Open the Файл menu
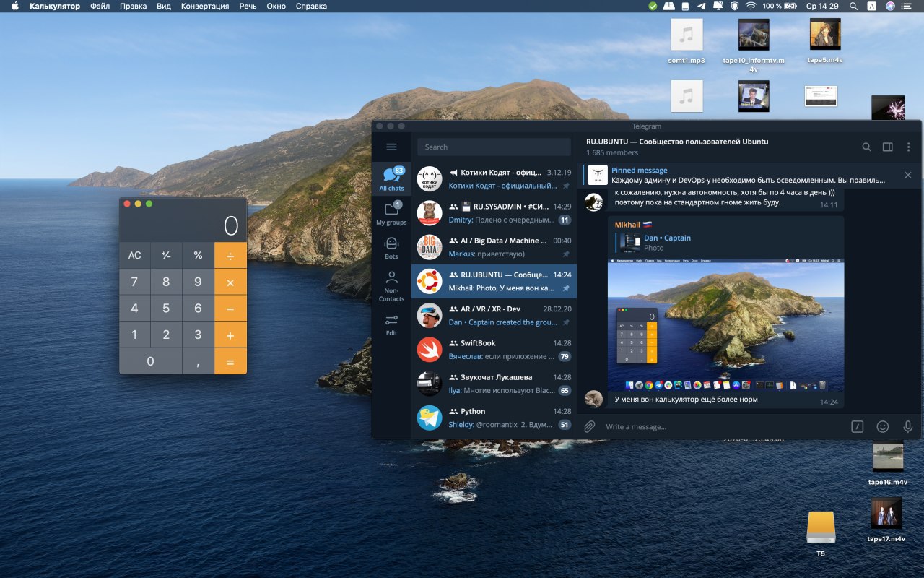This screenshot has width=924, height=578. click(100, 6)
